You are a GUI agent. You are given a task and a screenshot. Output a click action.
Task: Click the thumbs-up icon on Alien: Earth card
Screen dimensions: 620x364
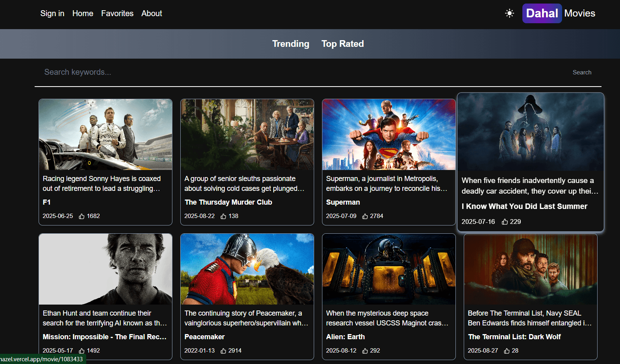365,351
